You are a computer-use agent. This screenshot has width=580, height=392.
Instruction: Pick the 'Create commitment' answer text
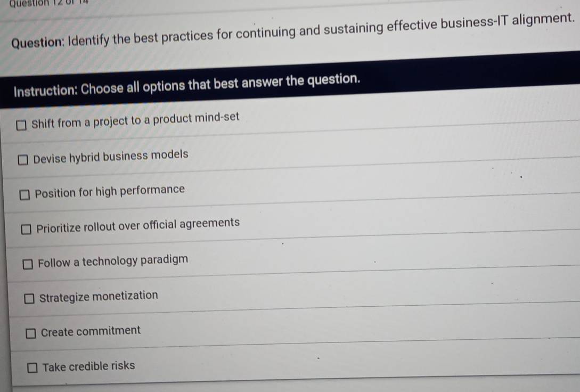[x=91, y=331]
